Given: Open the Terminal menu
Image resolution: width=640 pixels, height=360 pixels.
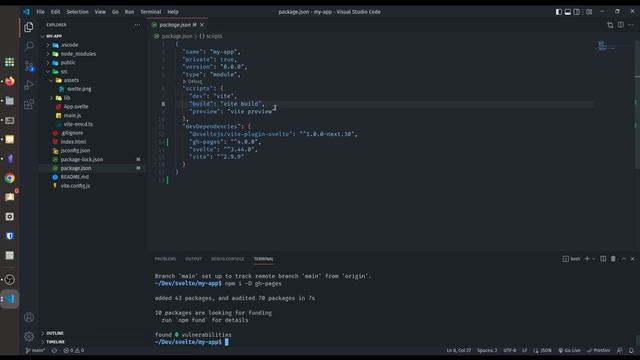Looking at the screenshot, I should (151, 12).
